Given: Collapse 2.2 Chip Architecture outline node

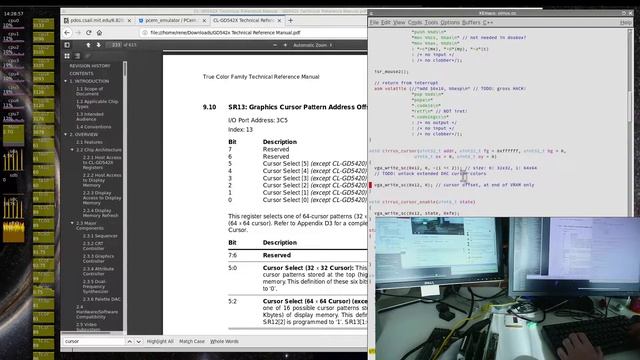Looking at the screenshot, I should coord(72,150).
